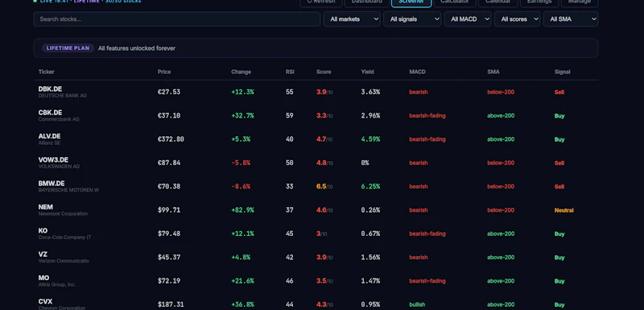Select the NEM Newmont ticker

[46, 207]
